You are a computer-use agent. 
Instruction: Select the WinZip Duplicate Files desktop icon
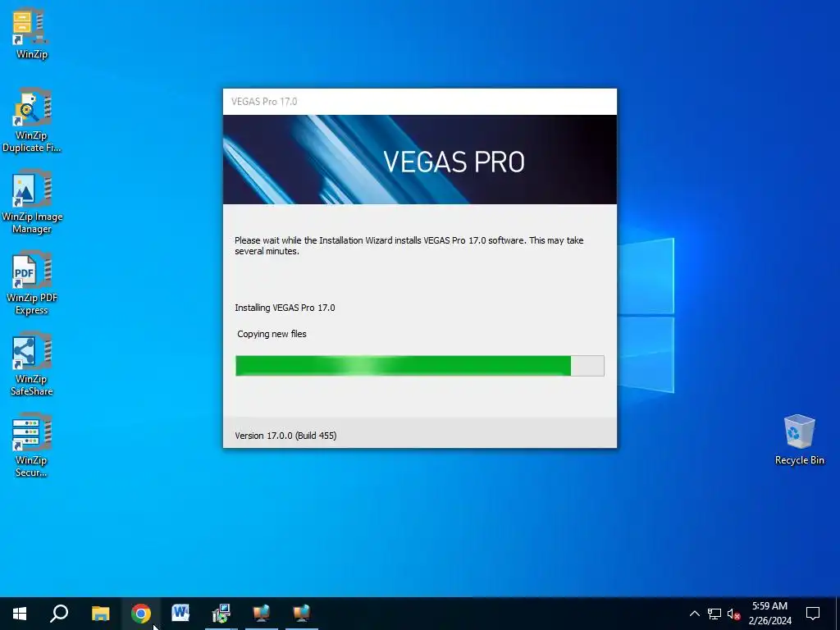coord(31,120)
